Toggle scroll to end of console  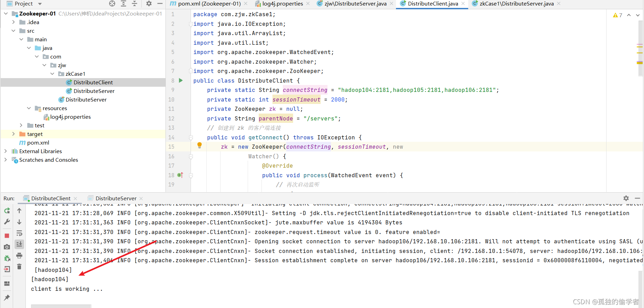pyautogui.click(x=19, y=244)
